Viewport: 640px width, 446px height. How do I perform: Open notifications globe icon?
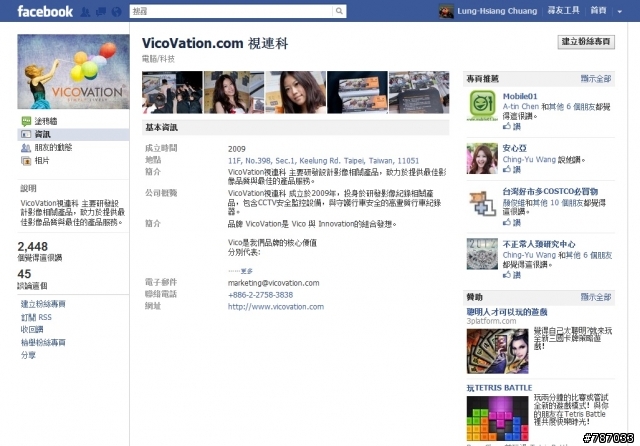click(x=116, y=11)
